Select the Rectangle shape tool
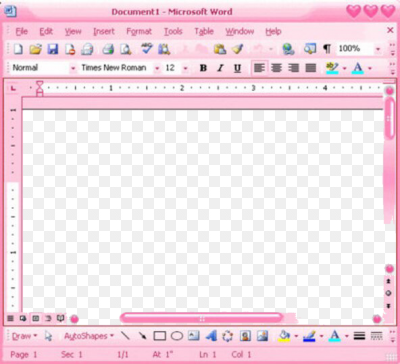The image size is (400, 364). click(x=160, y=336)
